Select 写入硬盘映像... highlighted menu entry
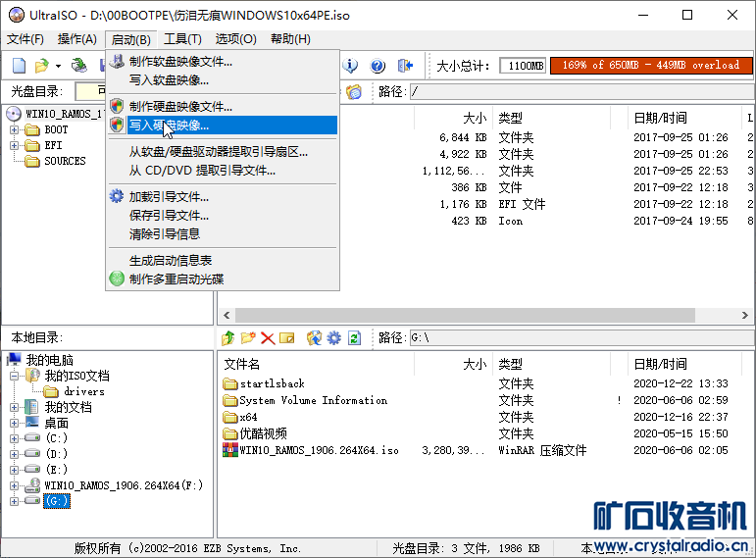This screenshot has height=558, width=756. point(223,126)
